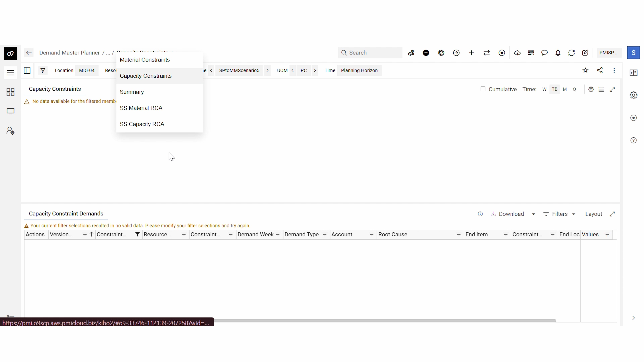This screenshot has width=644, height=362.
Task: Open the notifications bell
Action: 558,53
